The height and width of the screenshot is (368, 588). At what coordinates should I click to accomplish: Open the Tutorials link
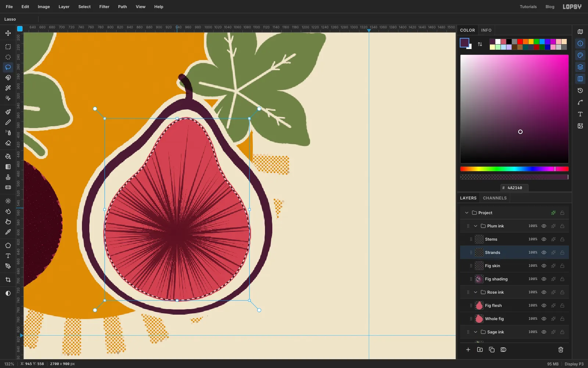tap(528, 7)
